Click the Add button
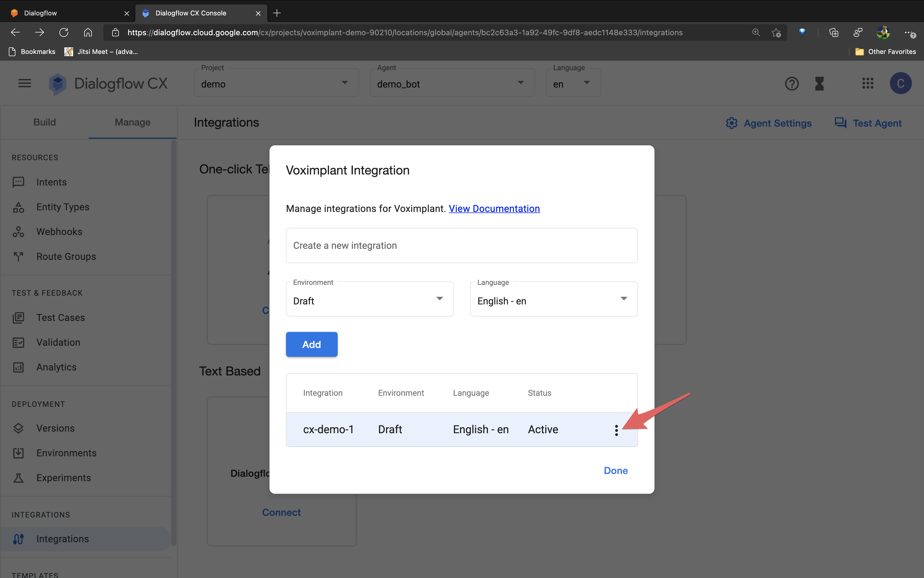 tap(312, 344)
